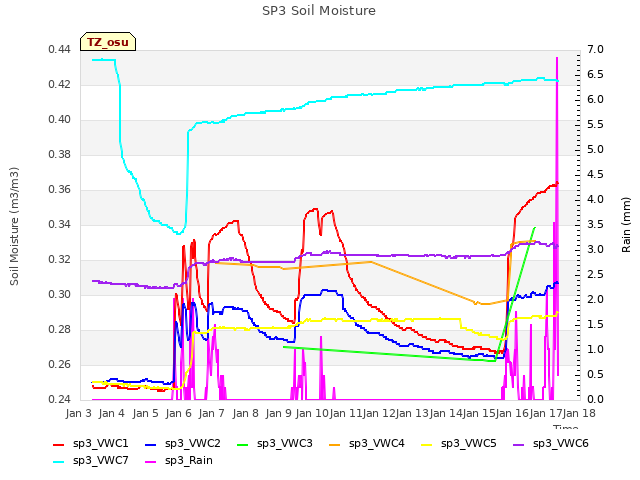The height and width of the screenshot is (480, 640).
Task: Click the sp3_VWC3 legend label
Action: [284, 443]
